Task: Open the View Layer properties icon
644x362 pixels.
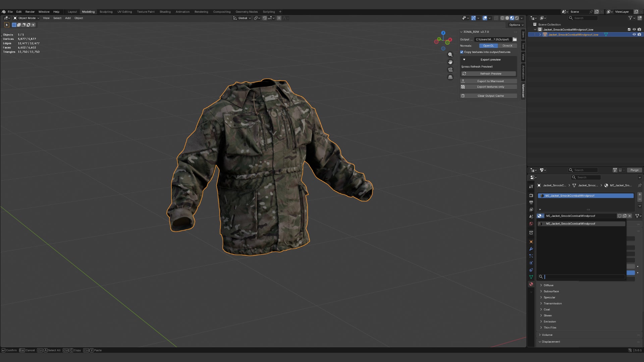Action: click(531, 209)
